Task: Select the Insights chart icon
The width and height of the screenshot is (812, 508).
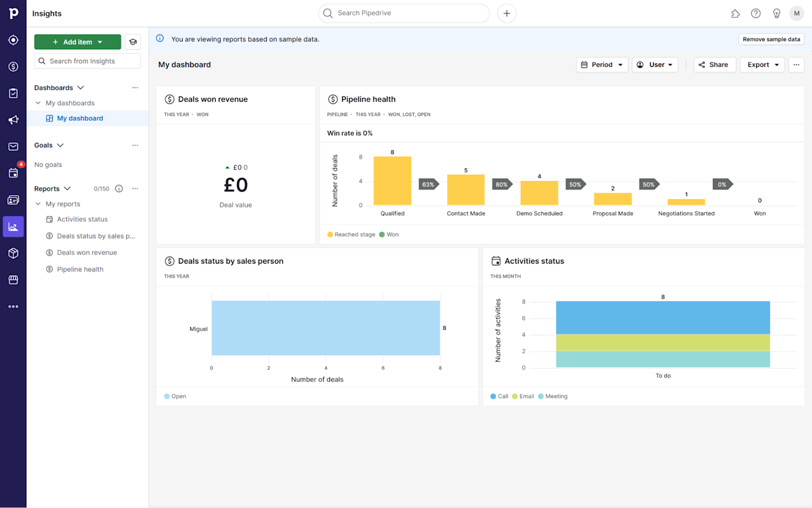Action: (13, 226)
